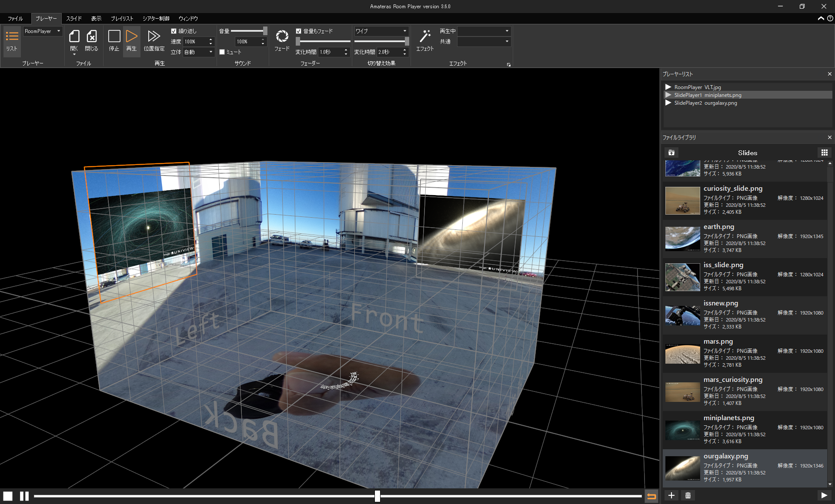Close the file with 閉じる icon
Screen dimensions: 835x504
[91, 40]
